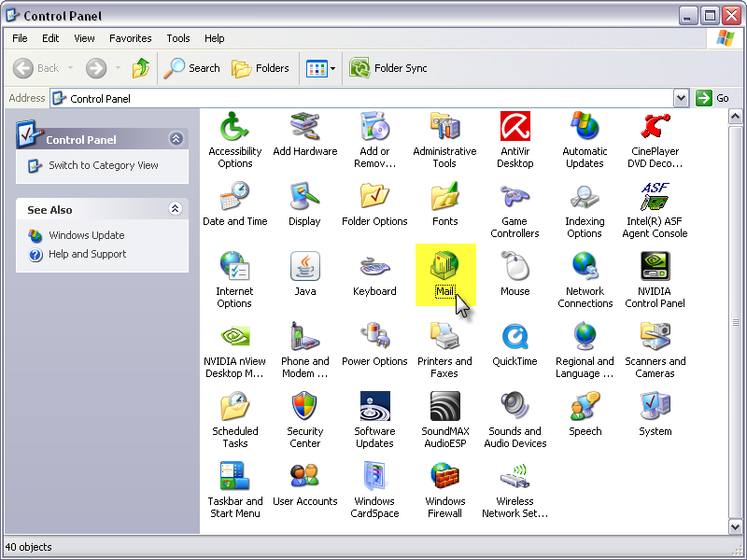The image size is (747, 560).
Task: Click the Folder Sync toolbar button
Action: click(388, 68)
